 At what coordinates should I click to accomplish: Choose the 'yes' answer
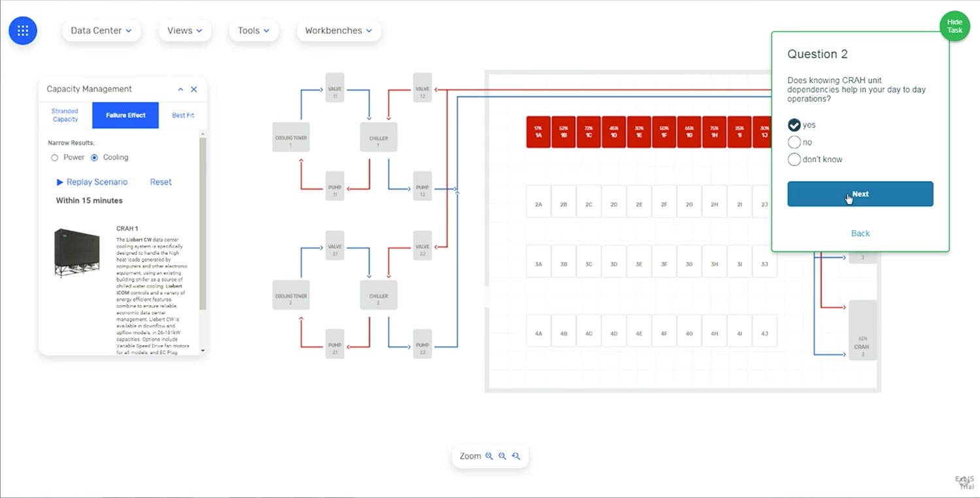pos(794,125)
